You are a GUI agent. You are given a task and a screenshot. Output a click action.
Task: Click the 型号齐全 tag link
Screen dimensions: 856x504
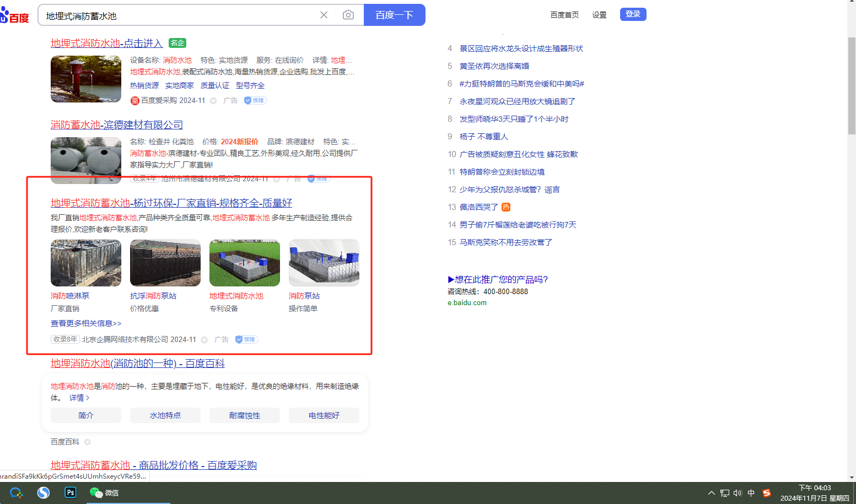tap(250, 85)
